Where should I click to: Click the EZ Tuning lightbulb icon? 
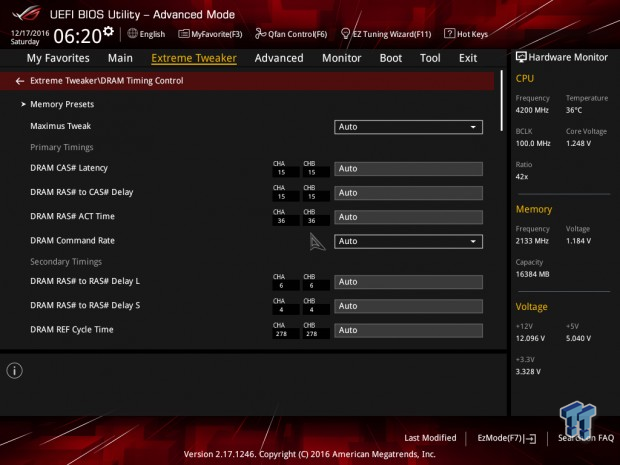click(345, 34)
